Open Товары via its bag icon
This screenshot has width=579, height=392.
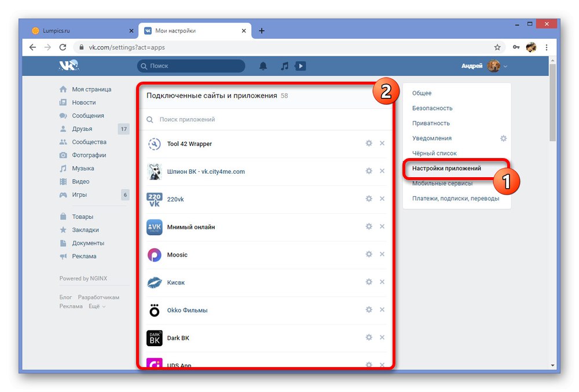(x=64, y=216)
